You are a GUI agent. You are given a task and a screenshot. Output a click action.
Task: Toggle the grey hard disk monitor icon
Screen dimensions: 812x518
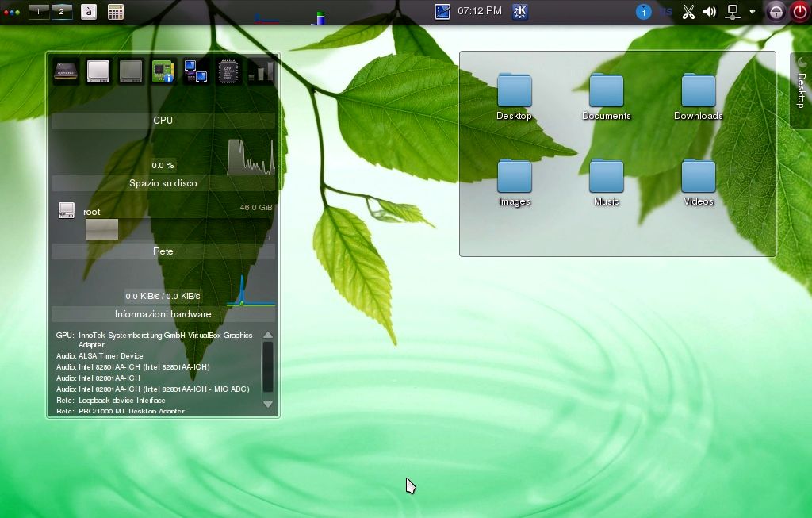pos(131,71)
